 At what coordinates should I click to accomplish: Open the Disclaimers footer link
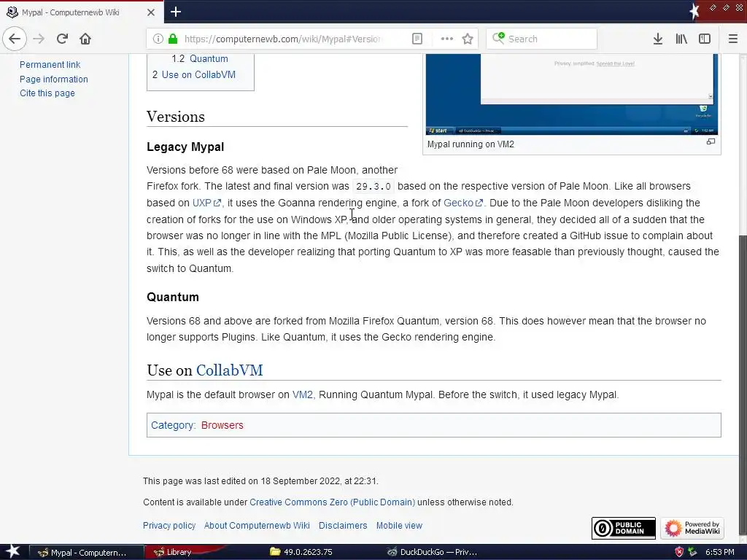[x=343, y=526]
